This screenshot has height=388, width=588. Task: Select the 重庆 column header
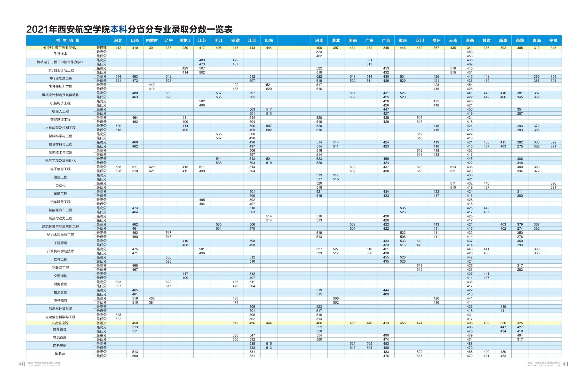(x=403, y=40)
